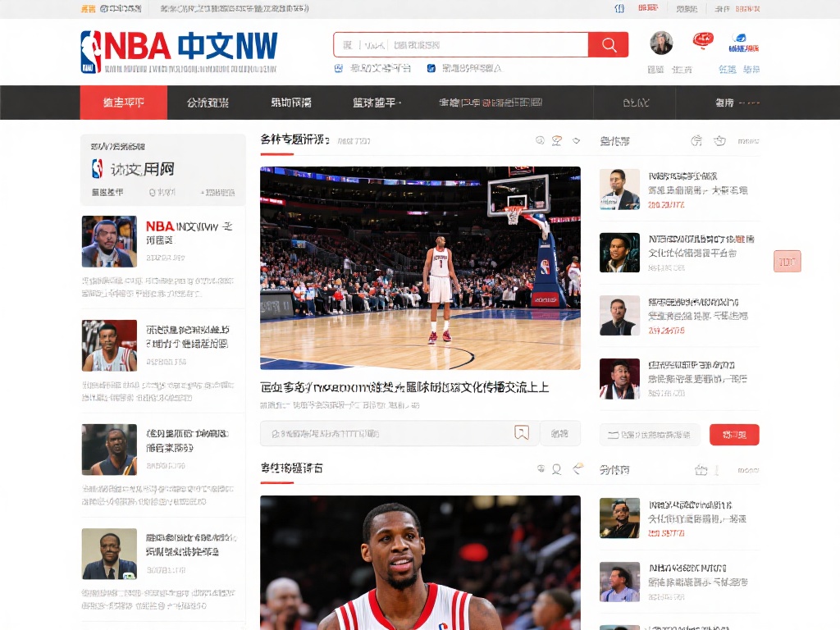The image size is (840, 630).
Task: Click the bookmark icon in the comment bar
Action: (x=521, y=433)
